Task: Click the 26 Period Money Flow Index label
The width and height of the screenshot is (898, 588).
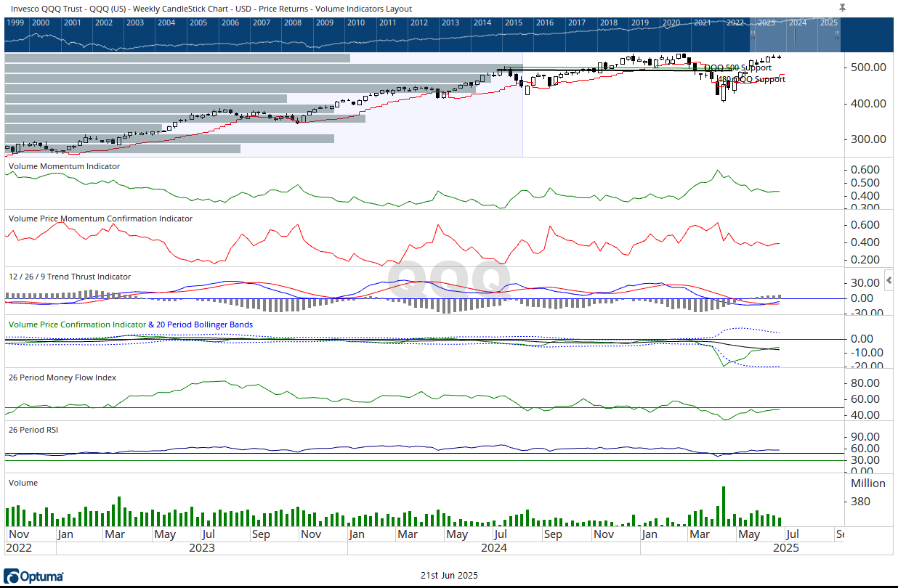Action: (x=62, y=377)
